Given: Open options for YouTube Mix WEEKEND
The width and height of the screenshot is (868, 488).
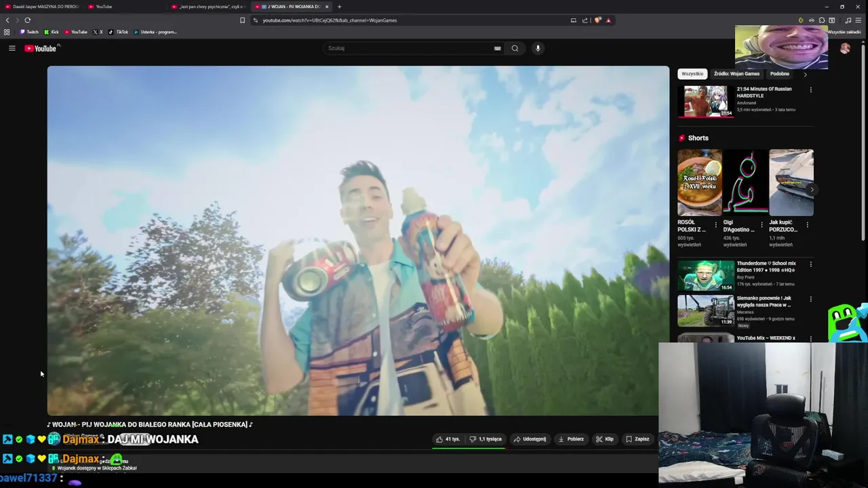Looking at the screenshot, I should (810, 338).
